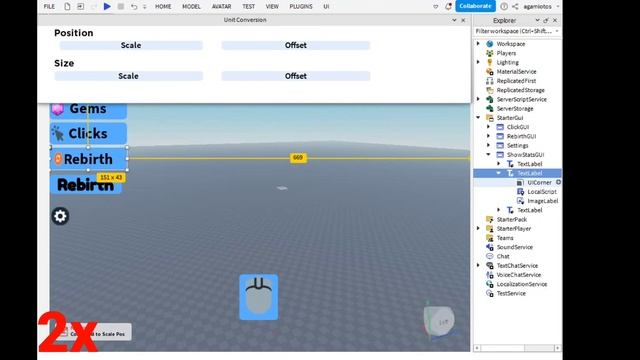Expand the TextChatService node

click(478, 265)
